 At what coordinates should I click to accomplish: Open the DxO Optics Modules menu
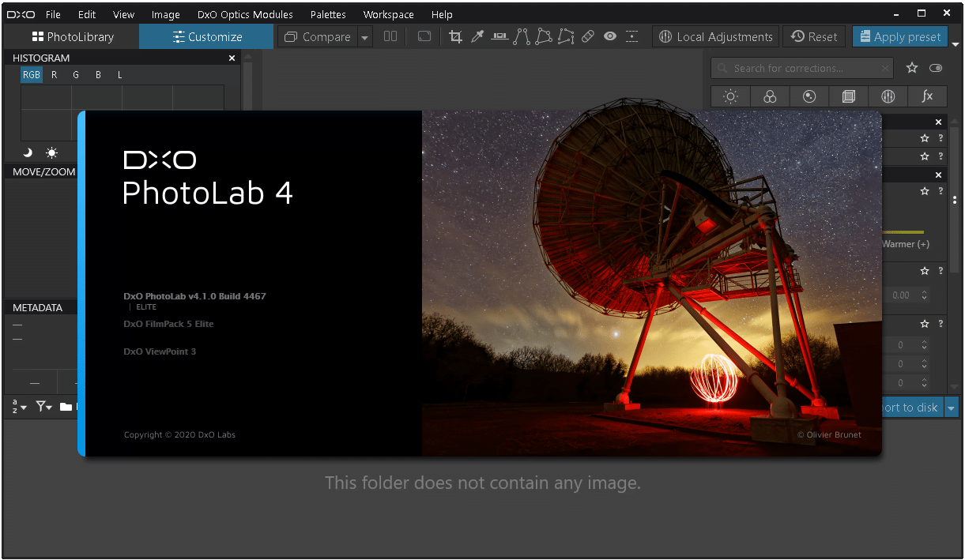click(x=245, y=14)
